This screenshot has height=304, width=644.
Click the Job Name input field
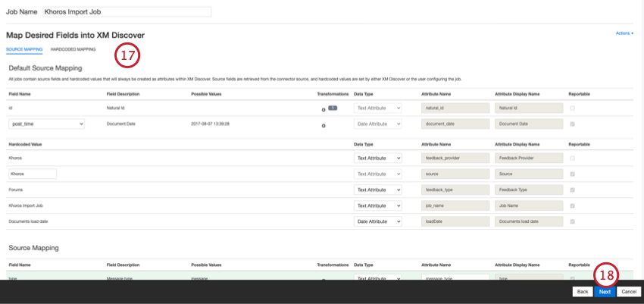pyautogui.click(x=127, y=12)
